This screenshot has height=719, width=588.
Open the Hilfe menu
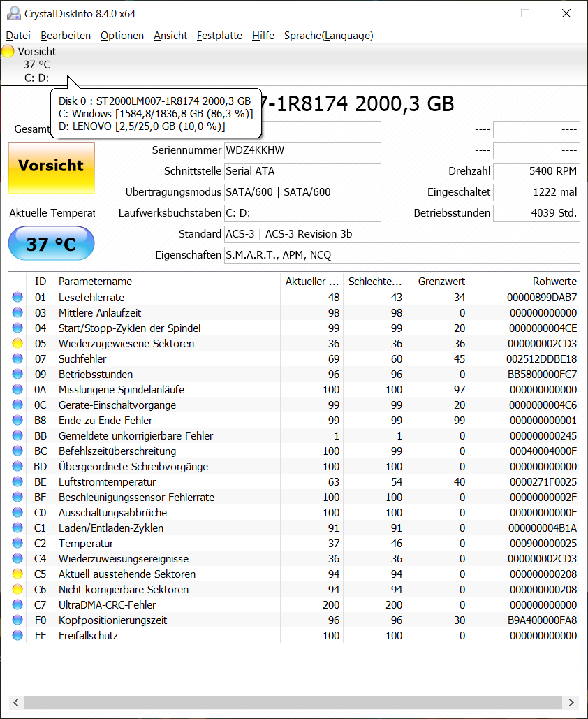click(x=263, y=36)
